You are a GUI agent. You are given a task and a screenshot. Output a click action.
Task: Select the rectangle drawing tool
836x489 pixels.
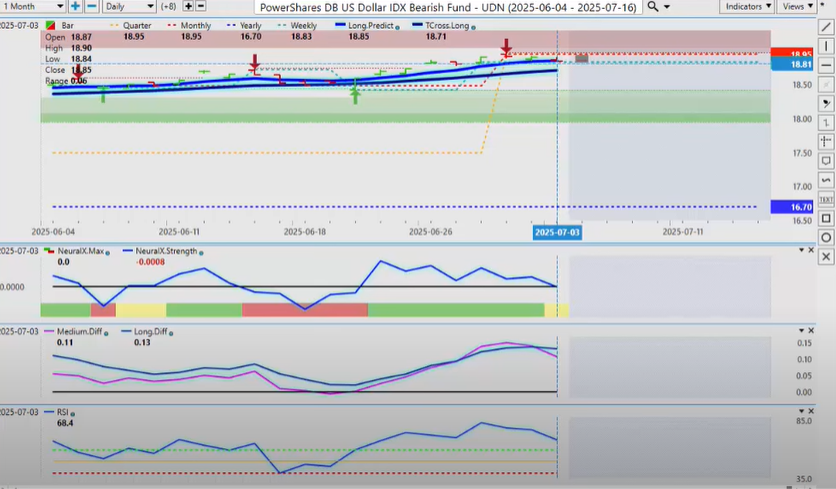coord(826,218)
